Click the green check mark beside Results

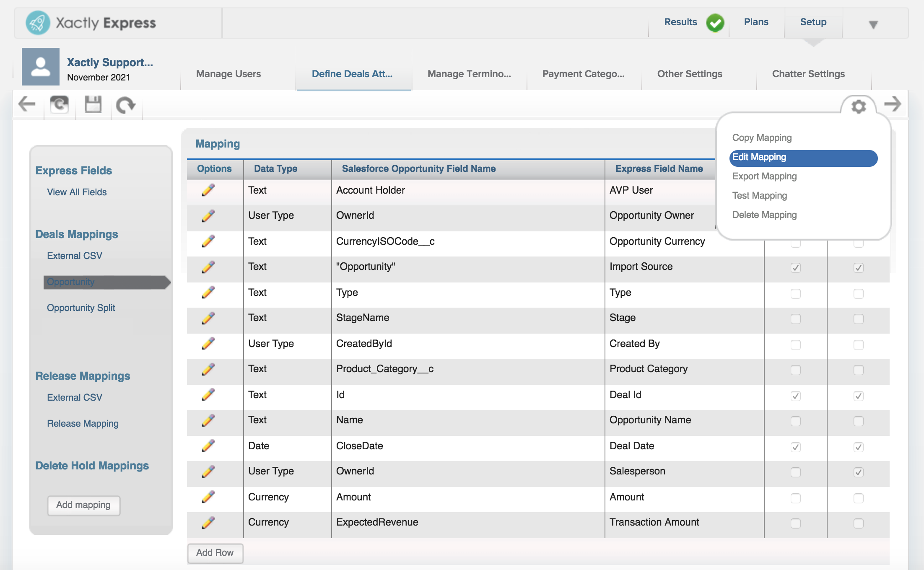point(715,23)
